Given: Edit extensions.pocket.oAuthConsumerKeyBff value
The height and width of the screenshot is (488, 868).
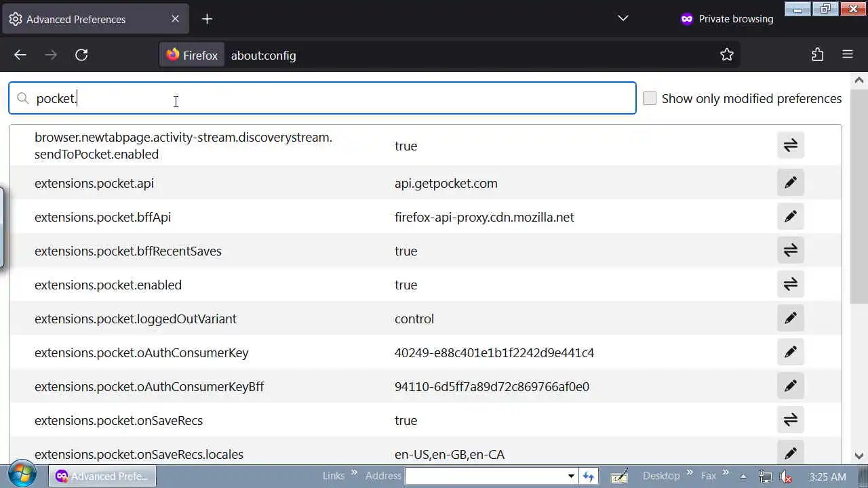Looking at the screenshot, I should point(791,386).
